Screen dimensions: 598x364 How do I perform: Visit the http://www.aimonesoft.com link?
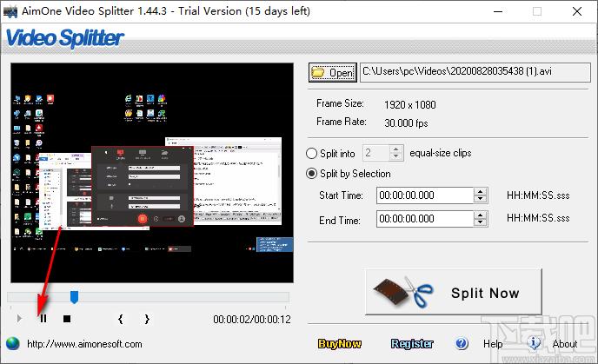pyautogui.click(x=84, y=344)
